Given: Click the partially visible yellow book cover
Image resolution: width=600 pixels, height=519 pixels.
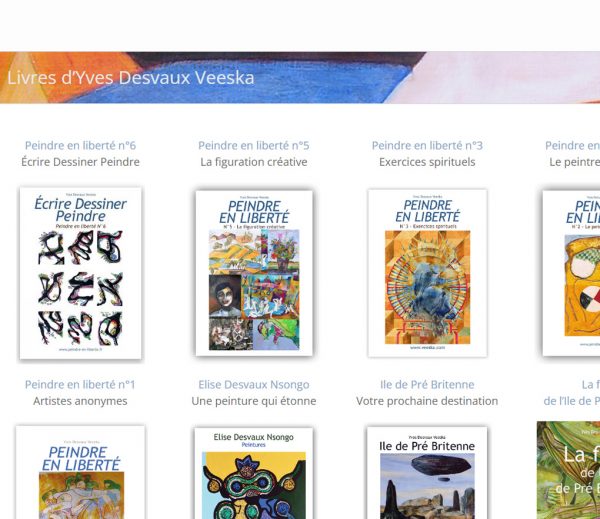Looking at the screenshot, I should pos(571,273).
